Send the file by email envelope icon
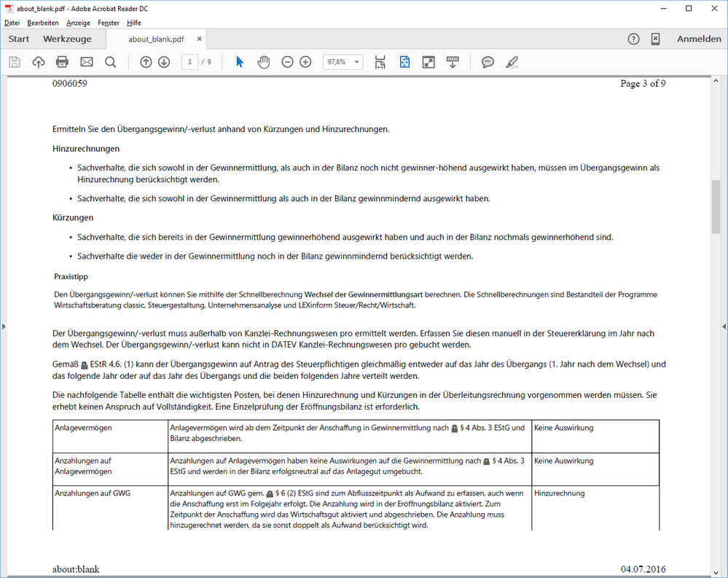Image resolution: width=728 pixels, height=578 pixels. (87, 62)
